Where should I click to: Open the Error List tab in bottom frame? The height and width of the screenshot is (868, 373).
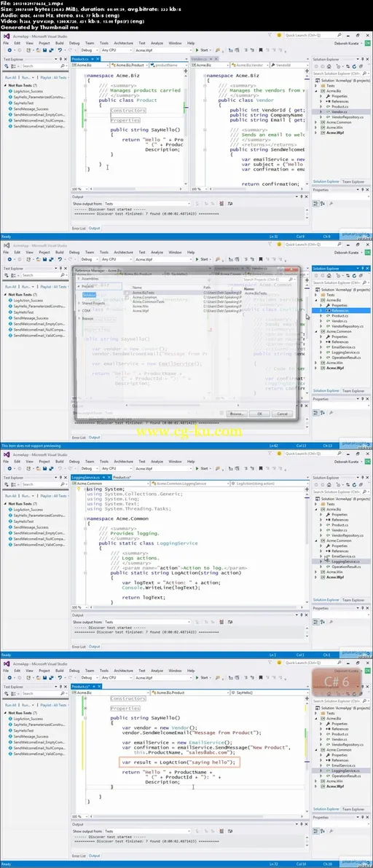coord(79,856)
